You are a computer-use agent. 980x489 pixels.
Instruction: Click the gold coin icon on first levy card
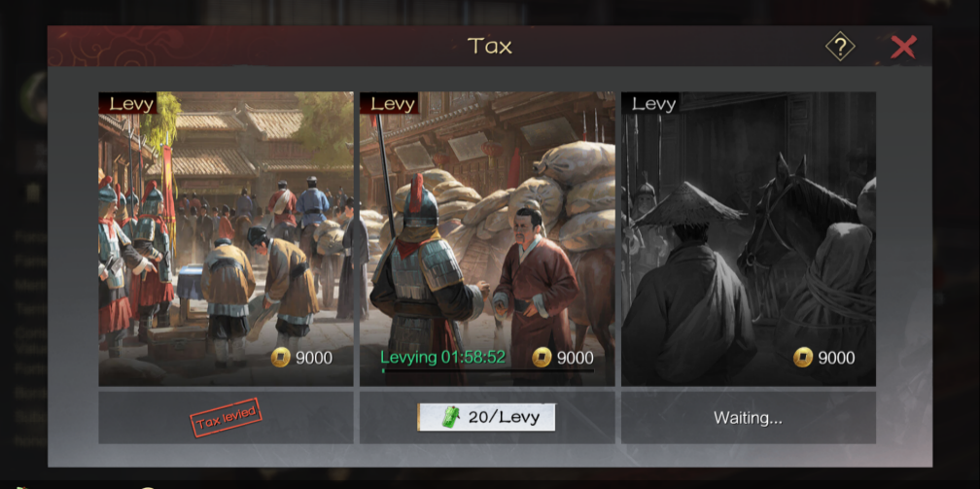[281, 358]
